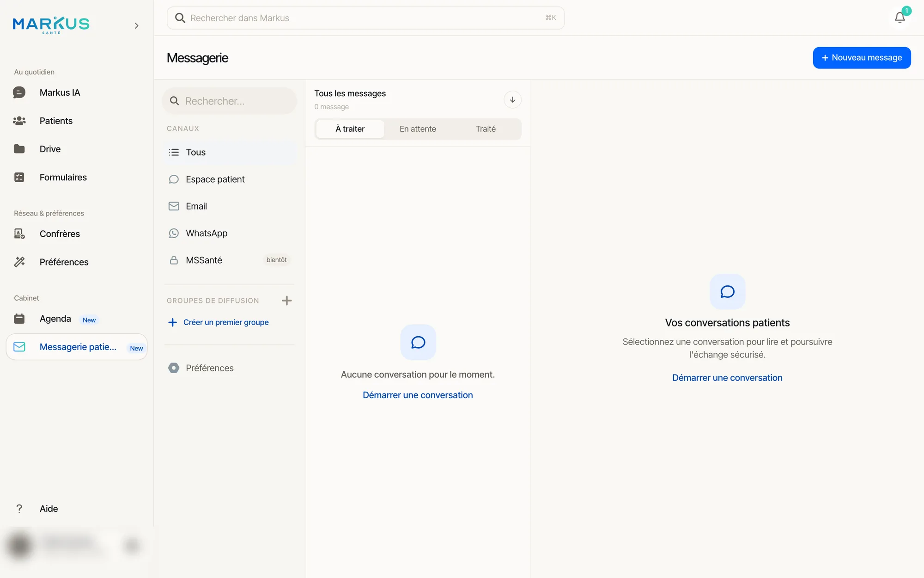Focus the channels Rechercher search field
This screenshot has width=924, height=578.
point(229,101)
